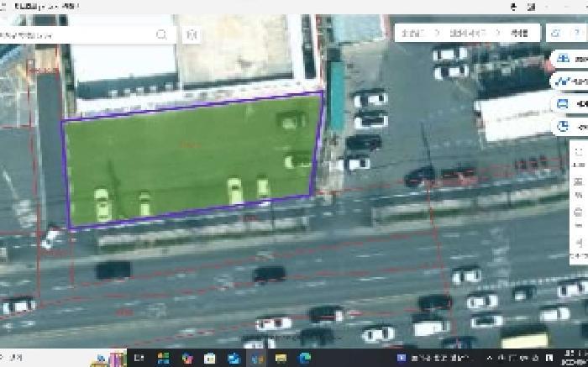588x367 pixels.
Task: Open the File Explorer folder taskbar icon
Action: click(281, 358)
